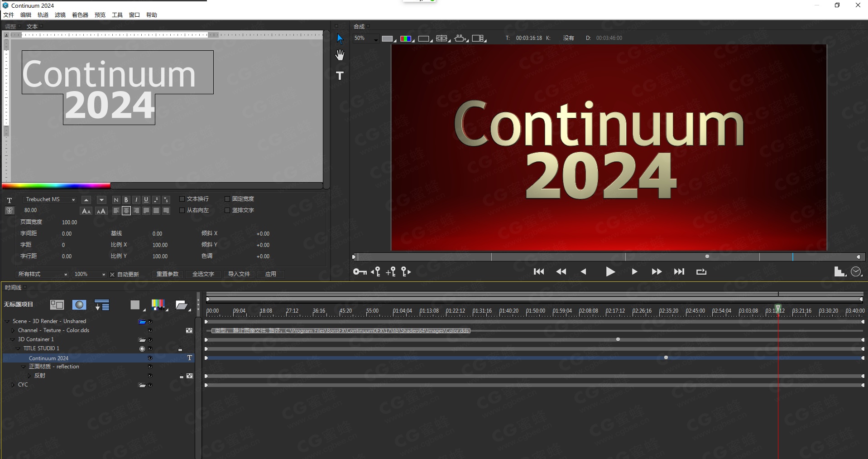Step back one frame
The image size is (868, 459).
pyautogui.click(x=584, y=272)
